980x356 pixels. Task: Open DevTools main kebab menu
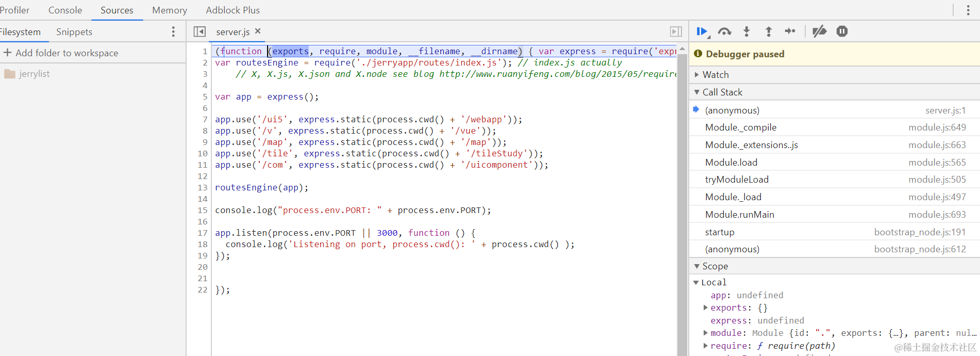pyautogui.click(x=968, y=10)
